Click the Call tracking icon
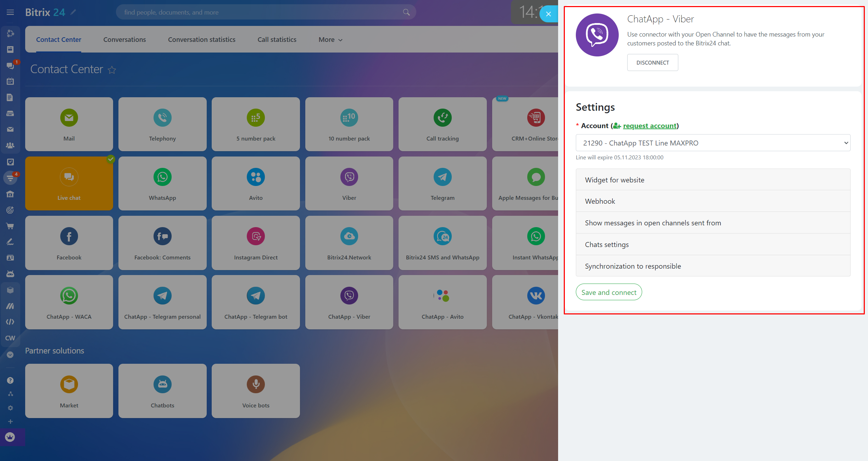This screenshot has height=461, width=868. (x=442, y=118)
